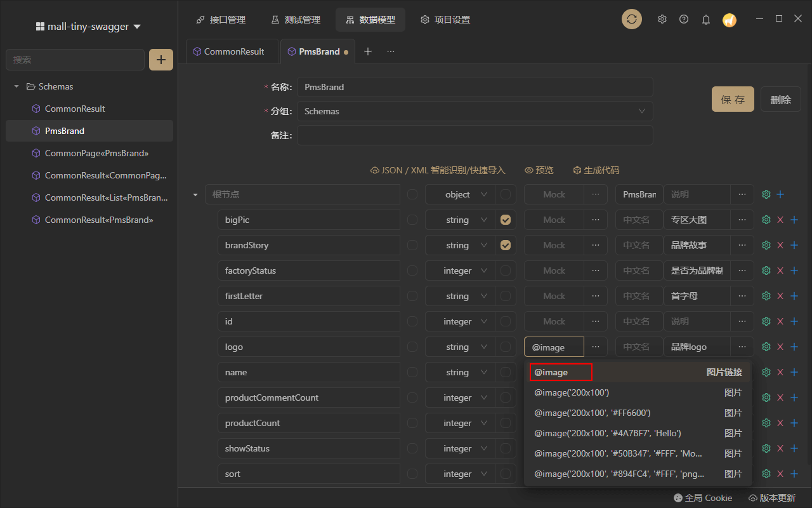
Task: Open the settings gear in the top bar
Action: coord(662,19)
